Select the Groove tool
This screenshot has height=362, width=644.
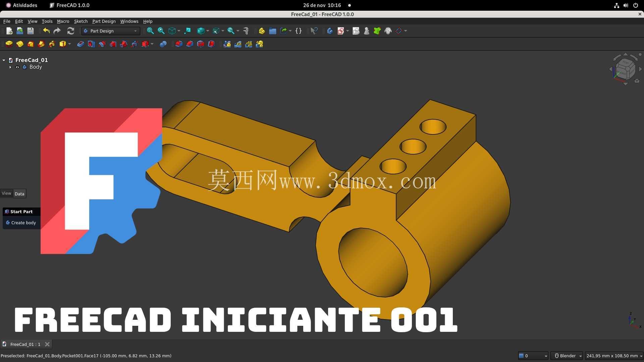(102, 44)
